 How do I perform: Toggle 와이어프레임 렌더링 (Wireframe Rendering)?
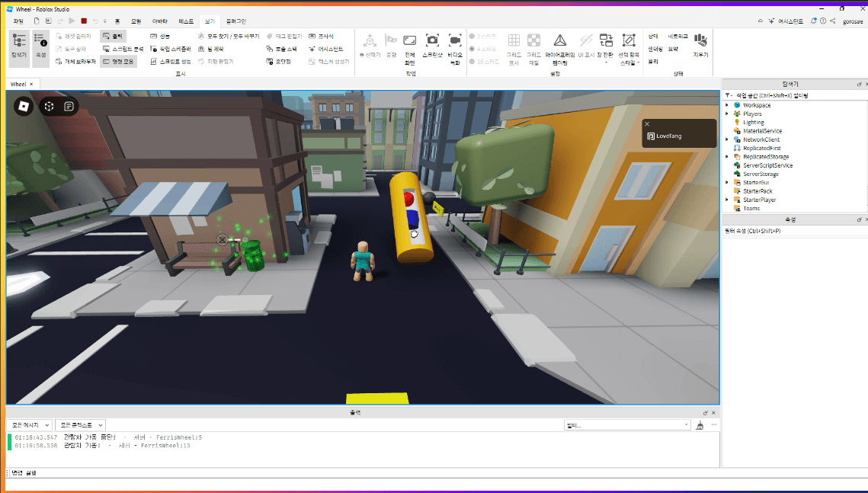559,50
